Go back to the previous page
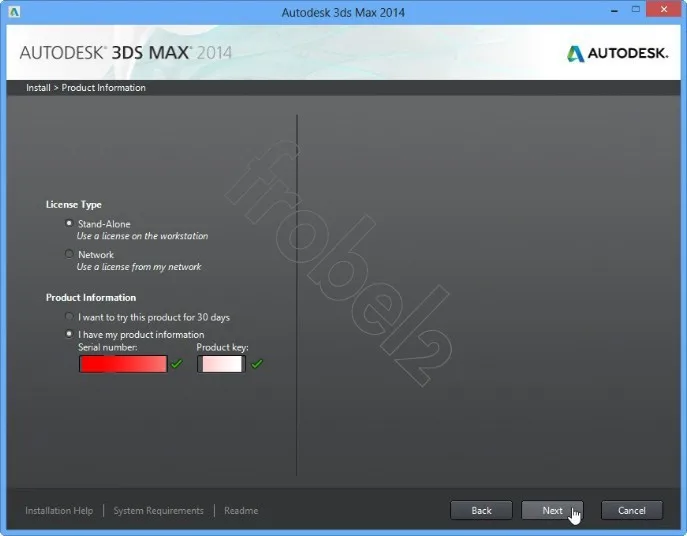 tap(481, 510)
